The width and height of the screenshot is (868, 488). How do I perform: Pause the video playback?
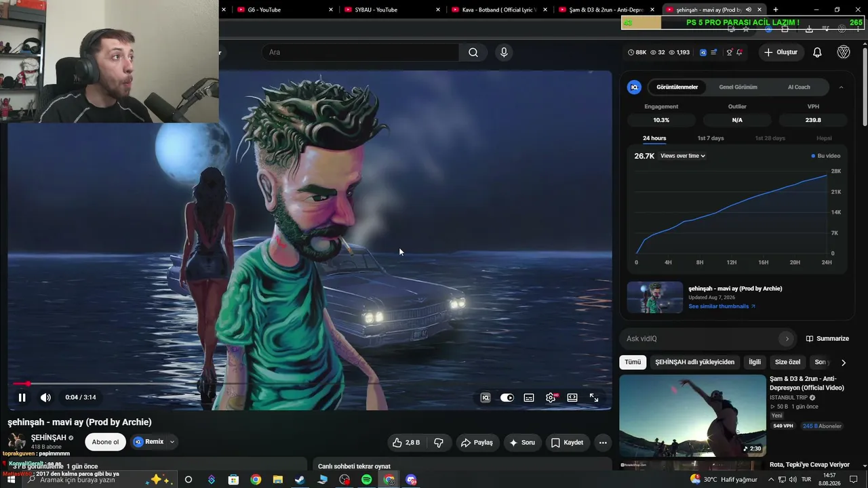click(x=22, y=398)
